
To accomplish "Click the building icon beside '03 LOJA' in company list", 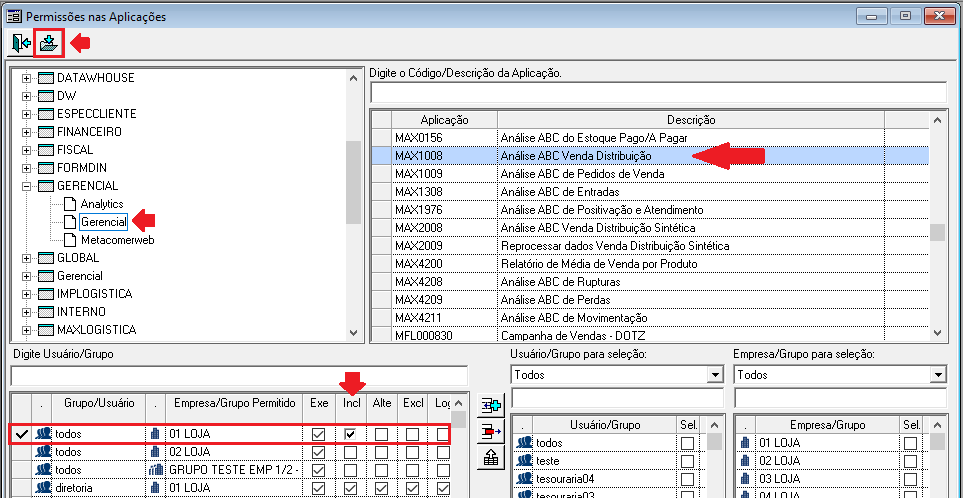I will (746, 478).
